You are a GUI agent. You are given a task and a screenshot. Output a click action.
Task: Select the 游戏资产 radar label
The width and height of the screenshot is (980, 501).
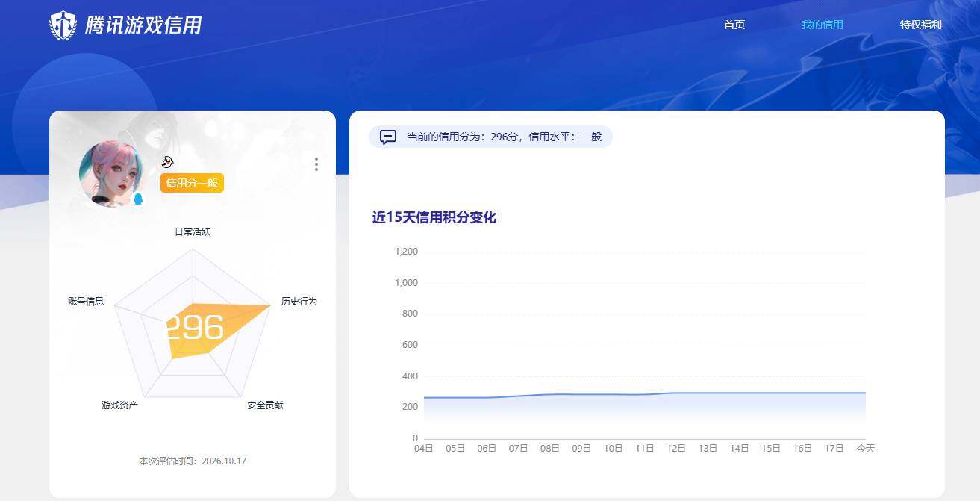[x=120, y=405]
